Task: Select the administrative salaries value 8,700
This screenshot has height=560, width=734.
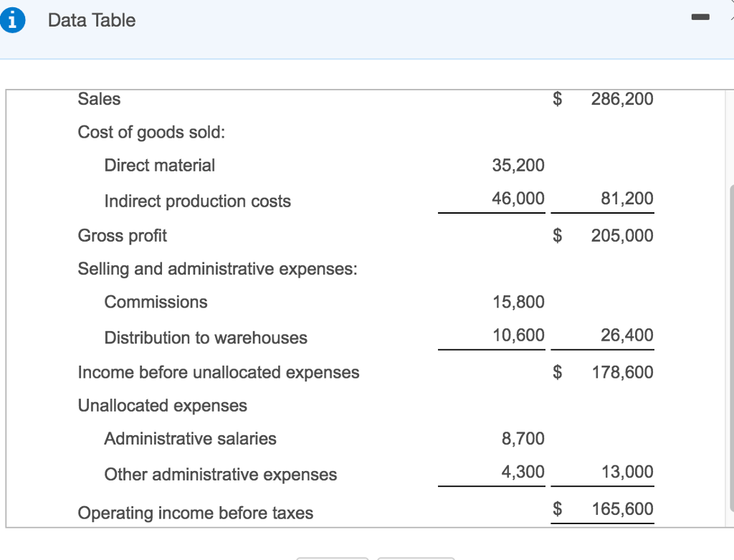Action: click(x=523, y=439)
